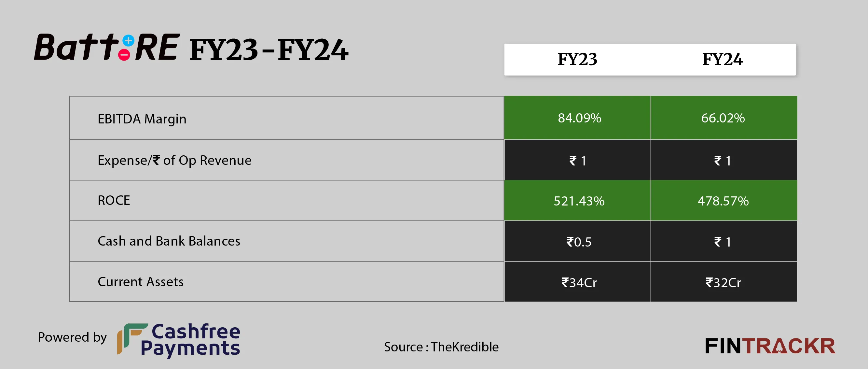Select the FY24 column header
This screenshot has height=369, width=868.
tap(723, 59)
